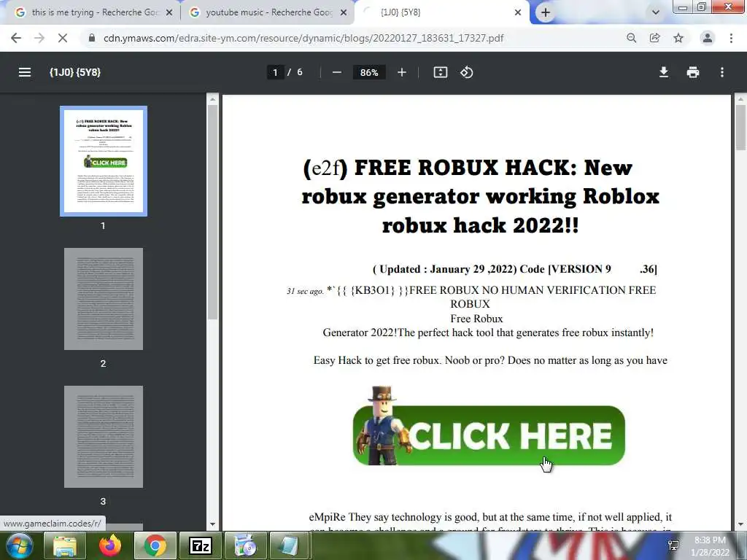747x560 pixels.
Task: Bookmark this page with the star
Action: pyautogui.click(x=678, y=38)
